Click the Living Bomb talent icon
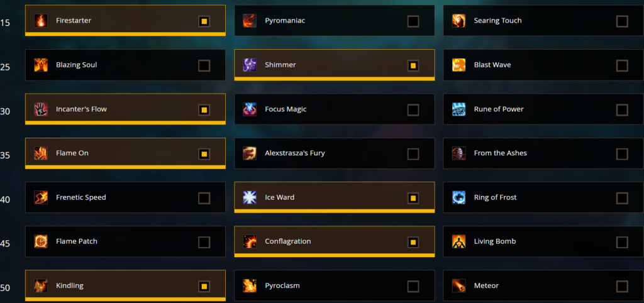644x303 pixels. 458,241
